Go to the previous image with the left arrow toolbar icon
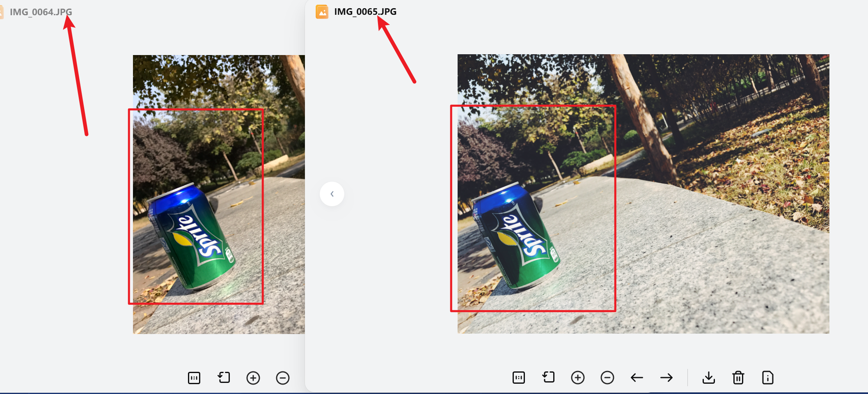This screenshot has width=868, height=394. tap(637, 377)
